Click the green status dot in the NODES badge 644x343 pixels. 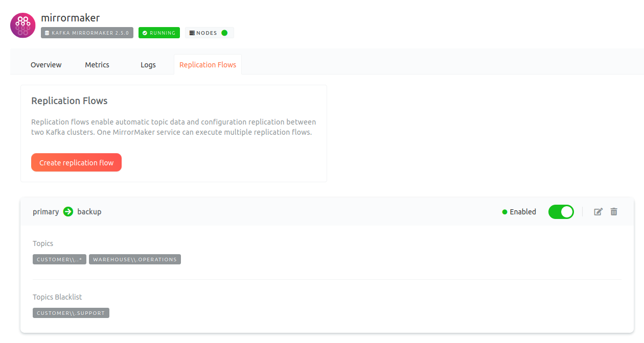(x=225, y=32)
